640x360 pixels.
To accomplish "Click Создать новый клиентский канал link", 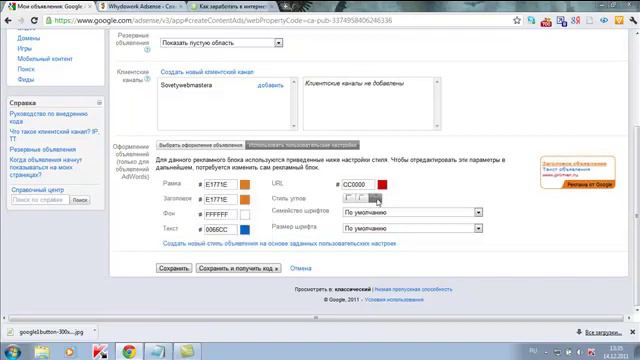I will coord(207,72).
